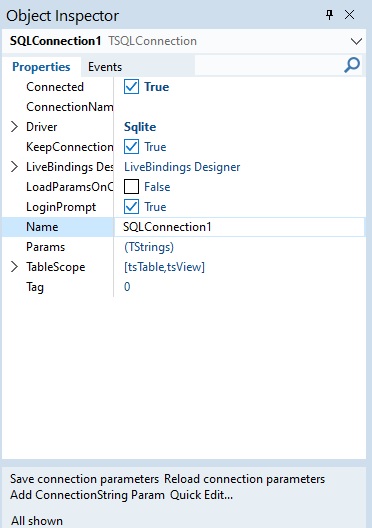Open the SQLConnection1 component selector dropdown
This screenshot has width=372, height=528.
pos(356,41)
